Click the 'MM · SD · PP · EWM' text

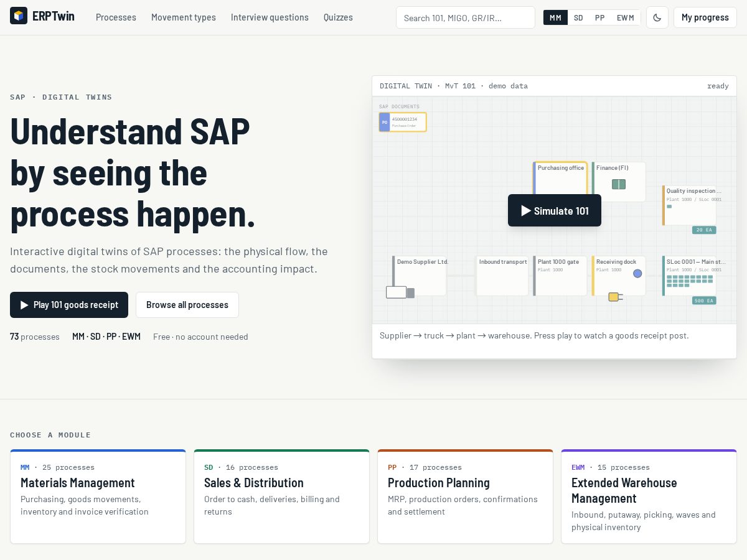pos(106,337)
